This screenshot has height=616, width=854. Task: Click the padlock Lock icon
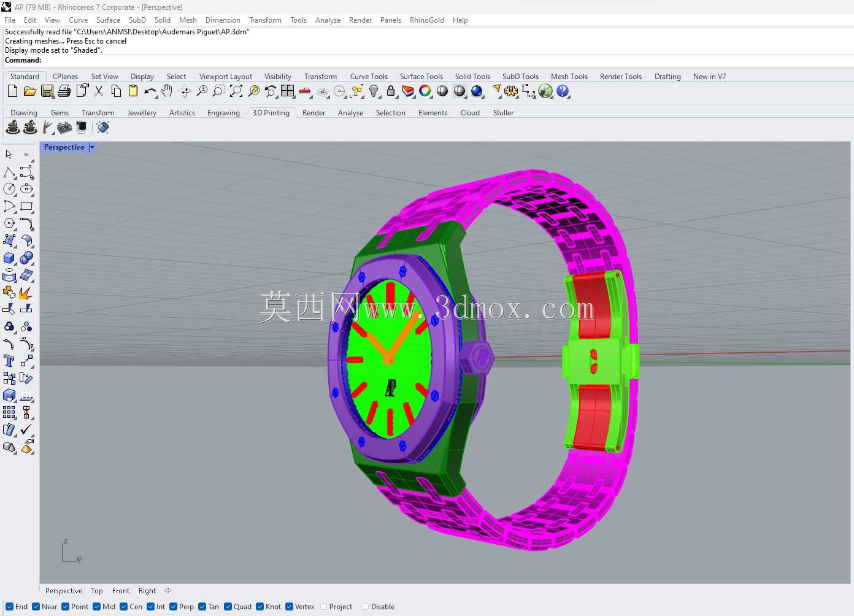click(391, 91)
